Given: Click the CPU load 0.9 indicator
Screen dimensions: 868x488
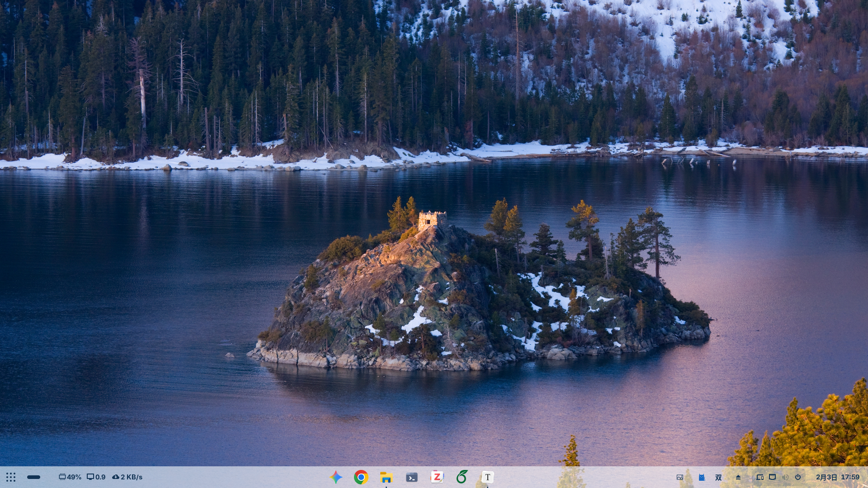Looking at the screenshot, I should coord(96,477).
